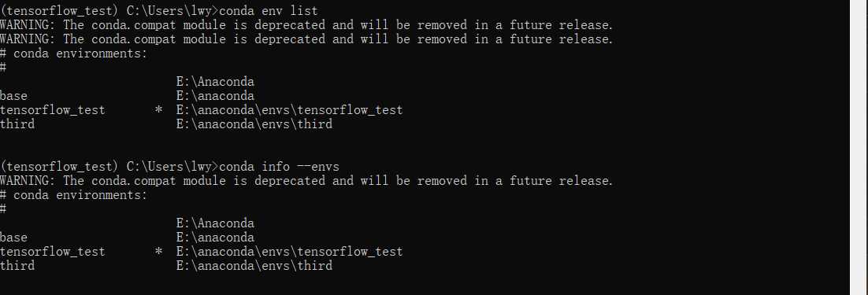The width and height of the screenshot is (868, 295).
Task: Click the "(tensorflow_test)" prefix of the conda env list prompt
Action: (59, 10)
